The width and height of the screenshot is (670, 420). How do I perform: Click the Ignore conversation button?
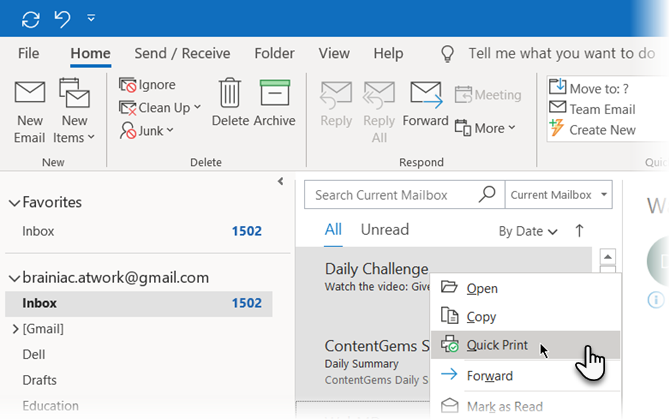pyautogui.click(x=147, y=85)
